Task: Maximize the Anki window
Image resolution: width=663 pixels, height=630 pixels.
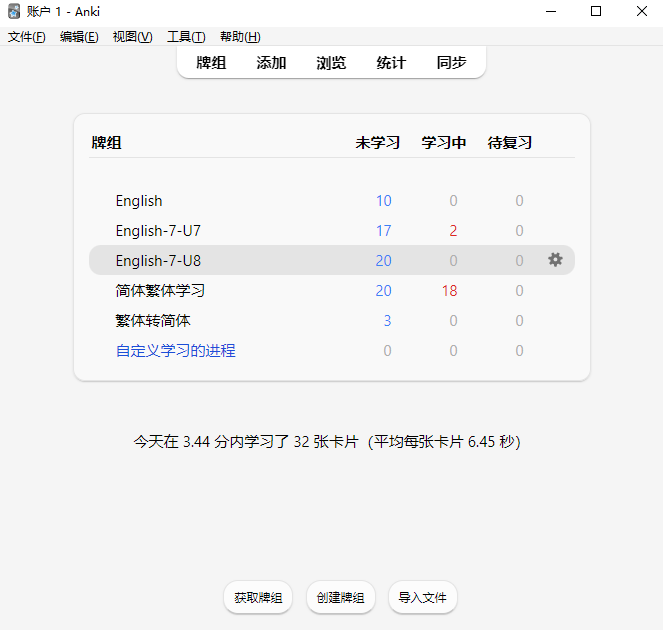Action: tap(596, 11)
